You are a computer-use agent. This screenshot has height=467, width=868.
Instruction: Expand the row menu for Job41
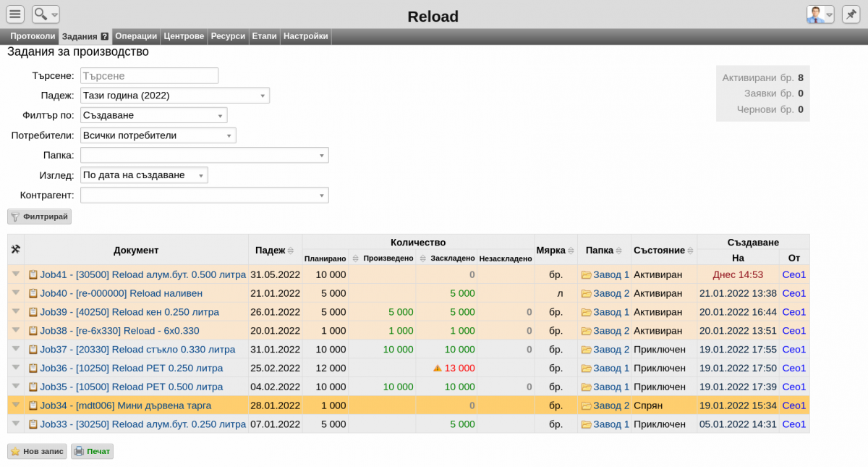point(16,274)
